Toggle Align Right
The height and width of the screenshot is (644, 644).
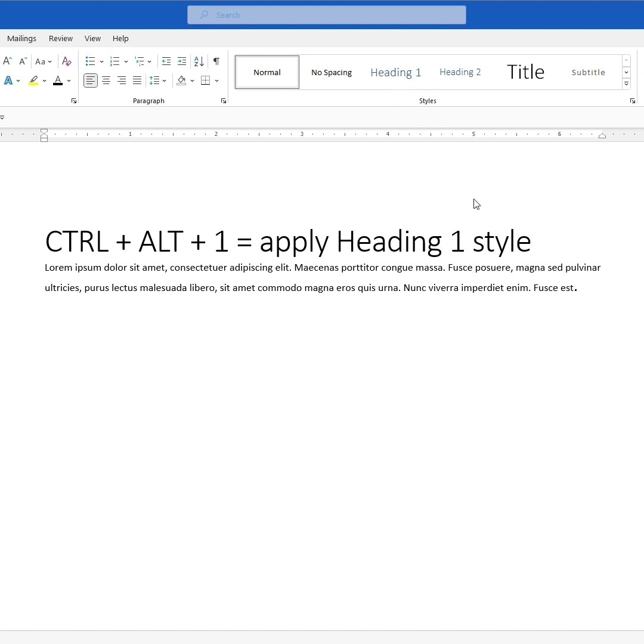point(122,80)
